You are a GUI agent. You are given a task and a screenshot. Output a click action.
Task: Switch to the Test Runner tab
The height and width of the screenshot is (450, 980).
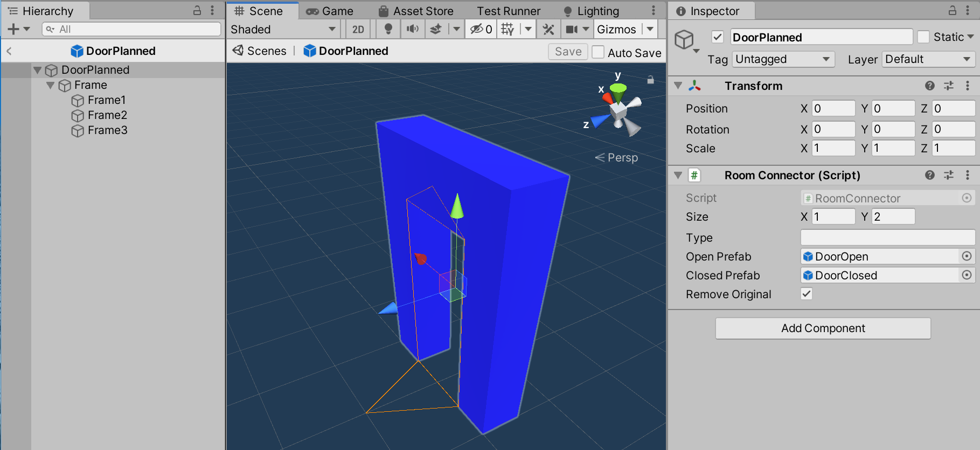509,11
